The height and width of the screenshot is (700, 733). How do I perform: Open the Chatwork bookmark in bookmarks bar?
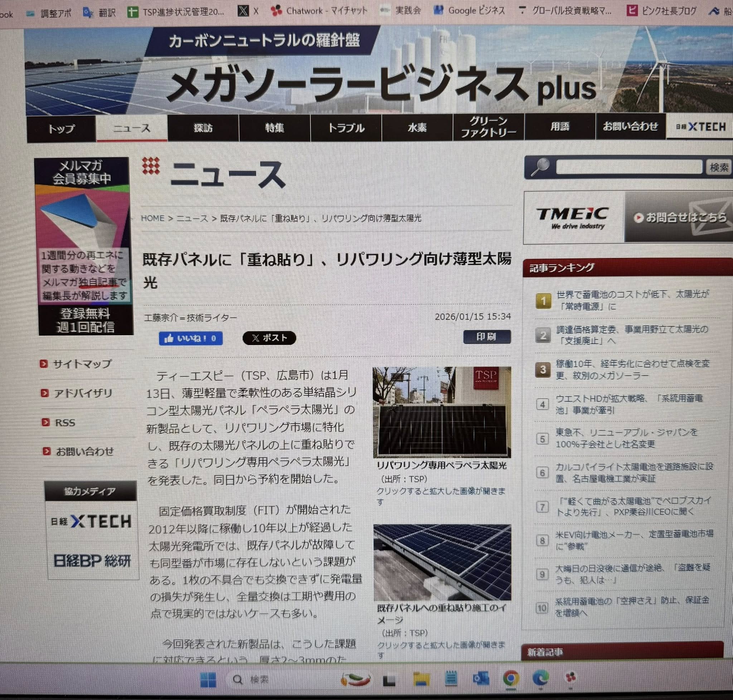coord(319,11)
